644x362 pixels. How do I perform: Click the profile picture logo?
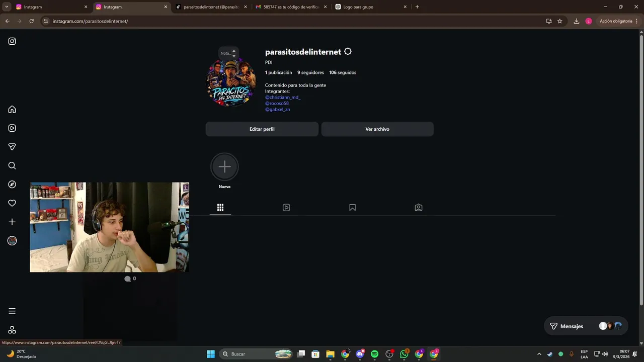[x=231, y=82]
